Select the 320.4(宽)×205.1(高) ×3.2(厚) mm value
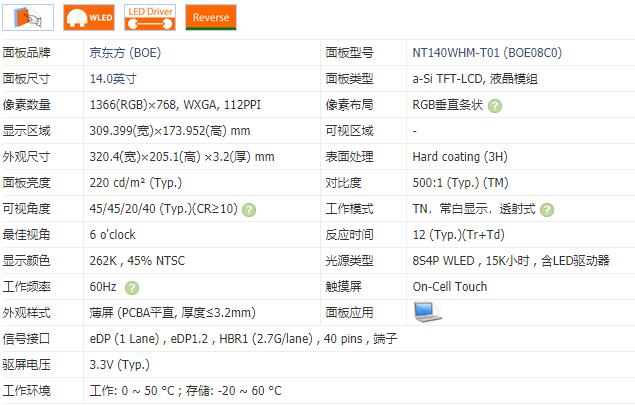 pyautogui.click(x=182, y=157)
